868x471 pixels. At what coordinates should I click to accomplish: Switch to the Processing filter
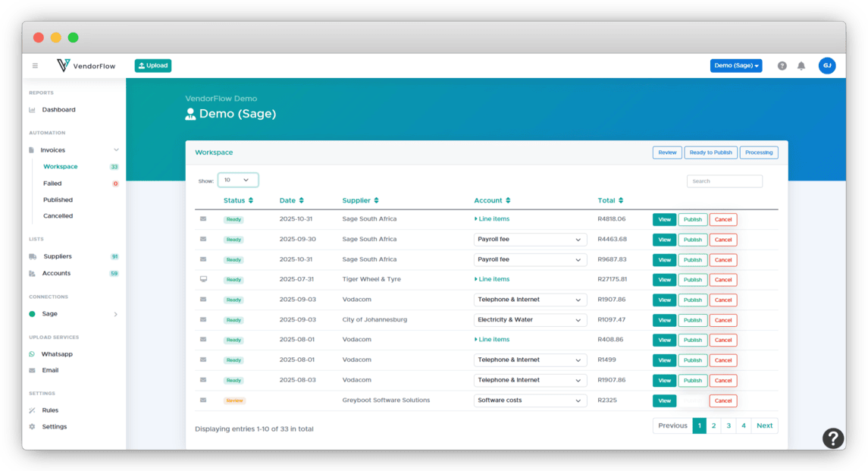[758, 152]
